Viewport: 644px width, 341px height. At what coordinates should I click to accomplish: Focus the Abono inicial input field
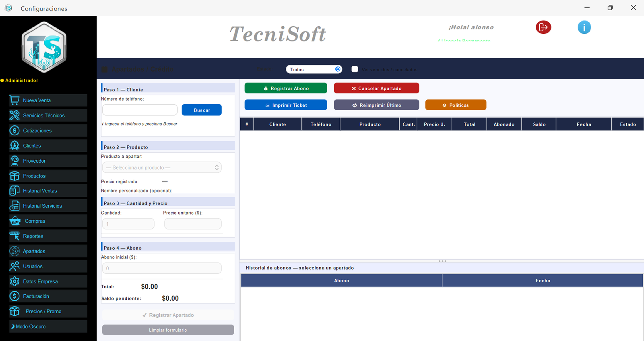click(162, 268)
